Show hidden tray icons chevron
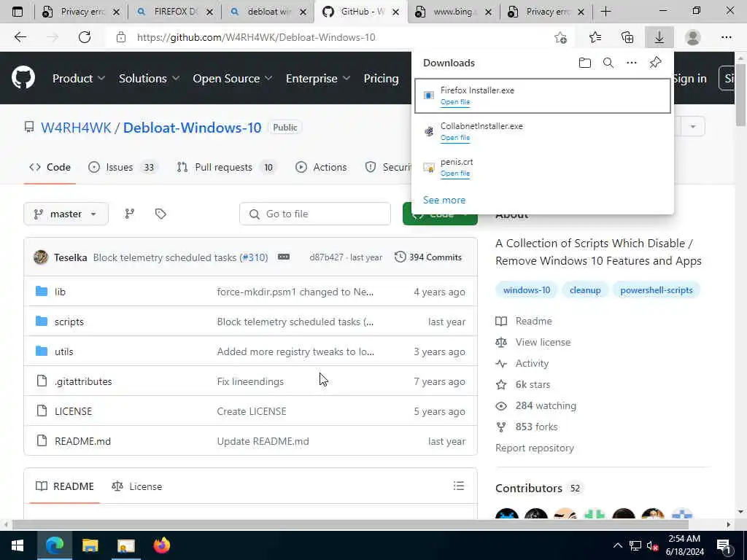The height and width of the screenshot is (560, 747). 617,545
